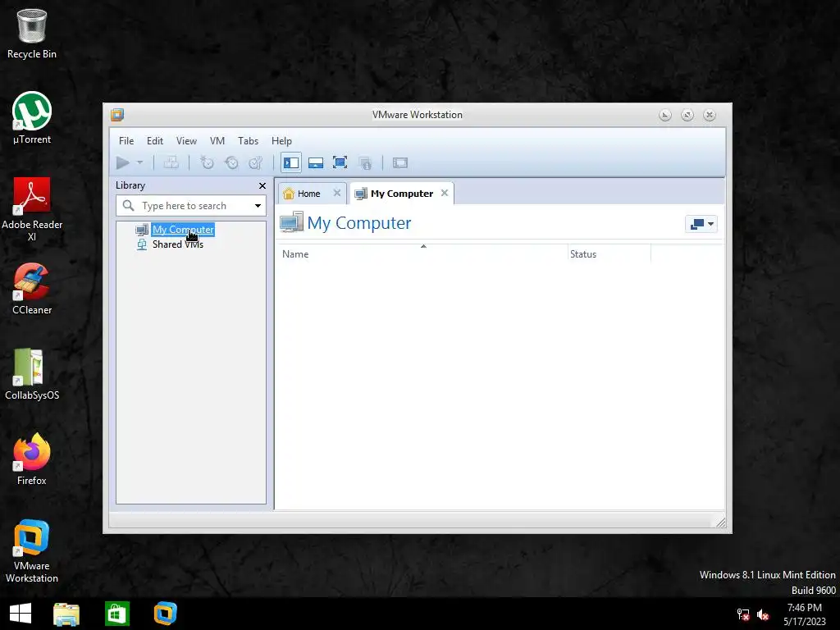The height and width of the screenshot is (630, 840).
Task: Sort list by Name column header
Action: (x=422, y=254)
